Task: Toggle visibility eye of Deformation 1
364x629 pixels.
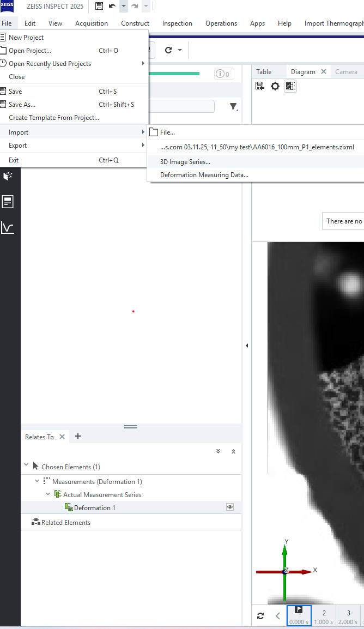Action: click(230, 507)
